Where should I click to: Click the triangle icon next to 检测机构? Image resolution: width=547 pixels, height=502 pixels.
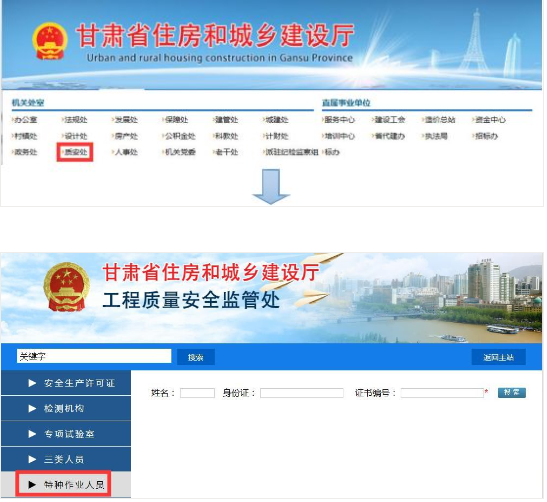32,409
